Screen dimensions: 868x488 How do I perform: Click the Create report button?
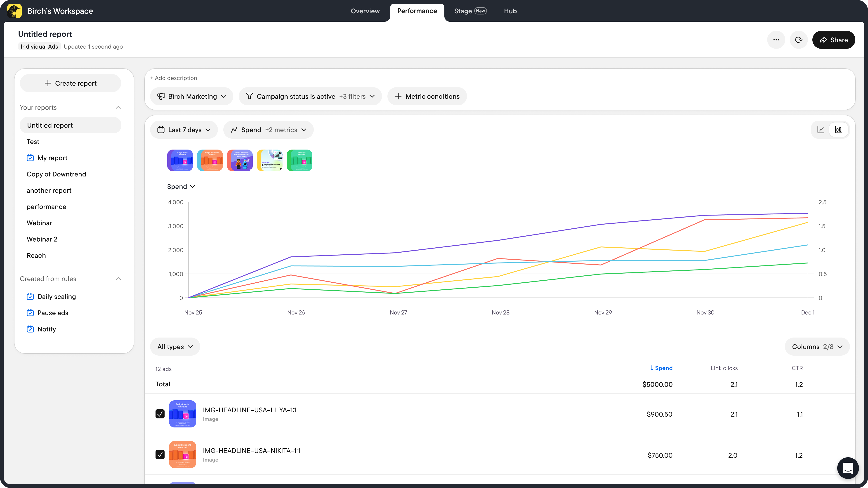coord(71,83)
